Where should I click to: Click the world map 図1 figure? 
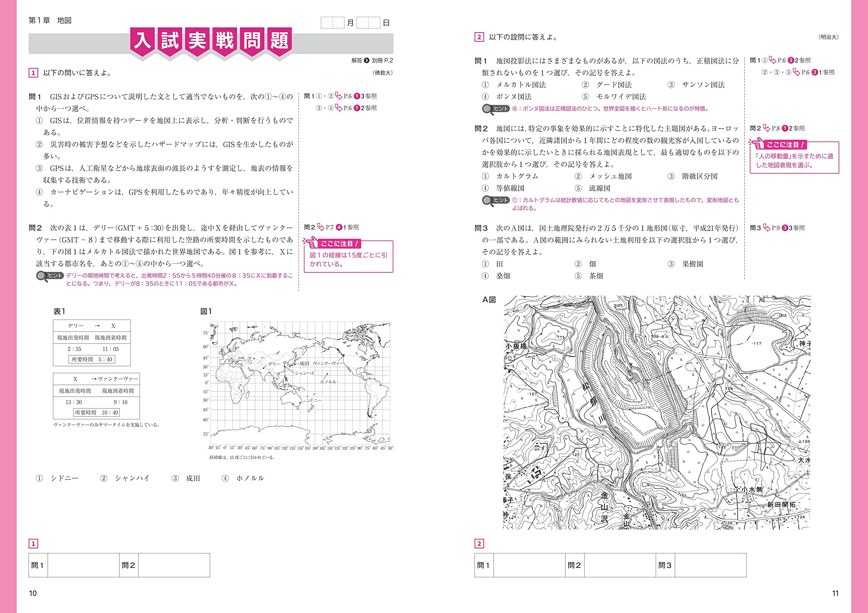(x=300, y=384)
